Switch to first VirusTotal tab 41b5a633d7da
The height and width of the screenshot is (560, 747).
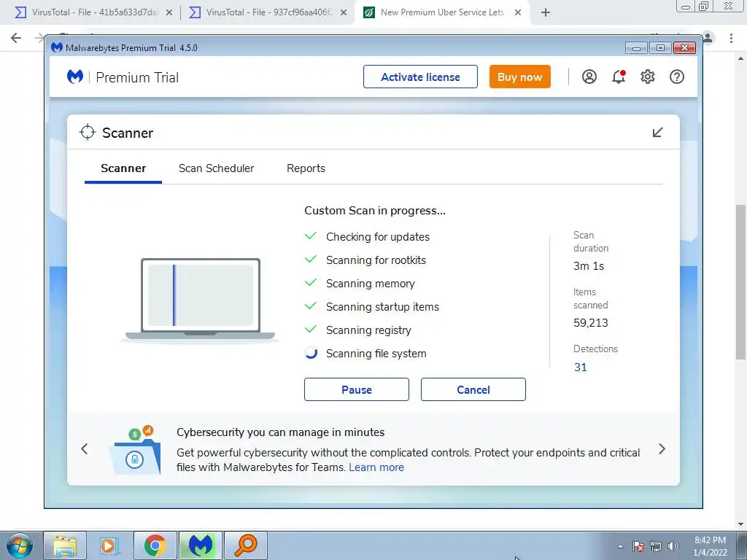click(x=94, y=12)
